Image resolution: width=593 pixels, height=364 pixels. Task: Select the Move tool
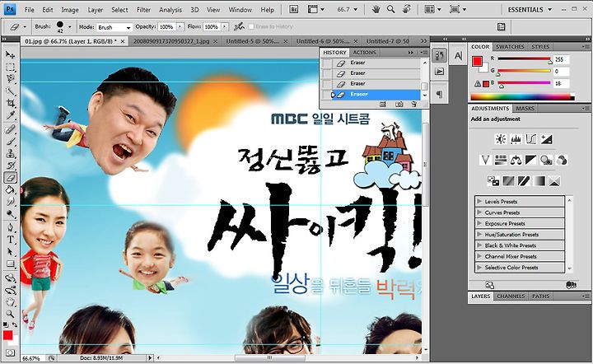[x=10, y=55]
